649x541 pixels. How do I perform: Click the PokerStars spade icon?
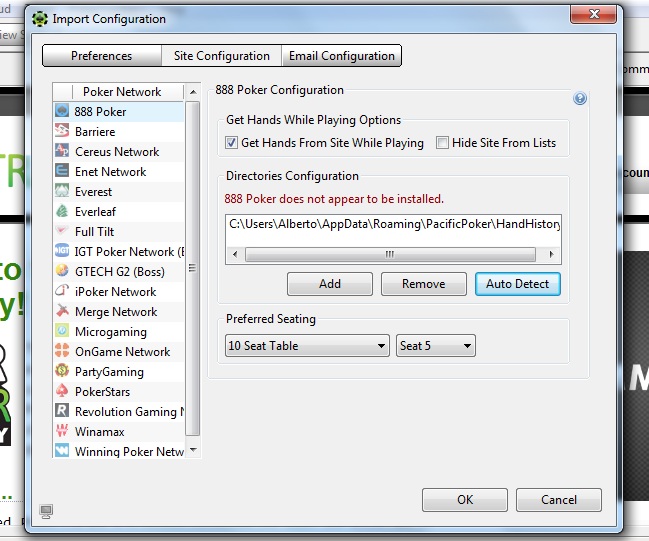(62, 390)
